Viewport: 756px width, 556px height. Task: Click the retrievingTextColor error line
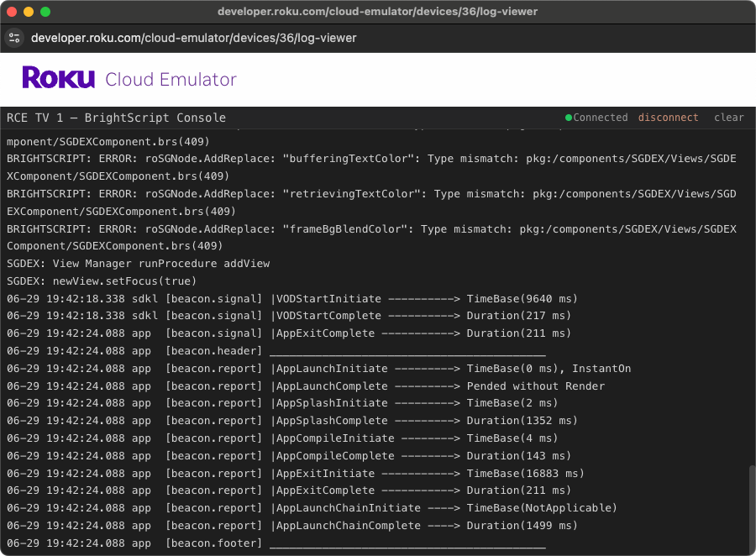(x=371, y=202)
